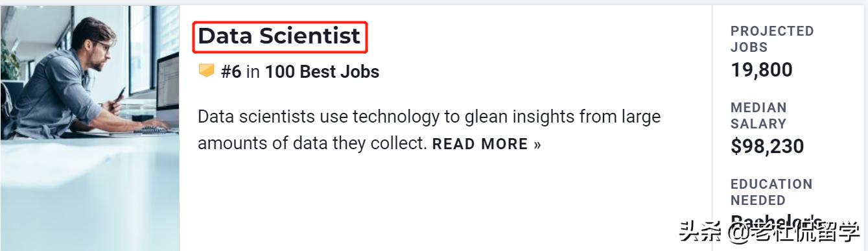
Task: Open the man-at-desk job thumbnail
Action: tap(89, 128)
